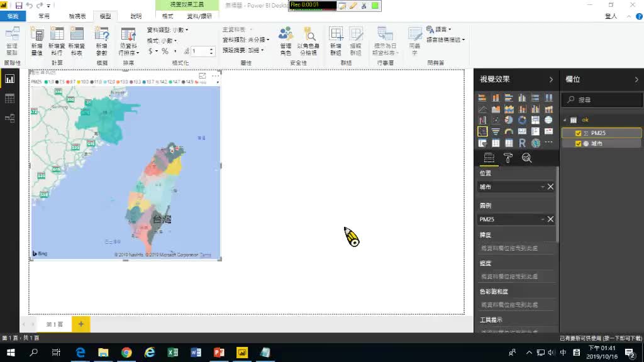The image size is (644, 362).
Task: Select the funnel chart visual
Action: 496,131
